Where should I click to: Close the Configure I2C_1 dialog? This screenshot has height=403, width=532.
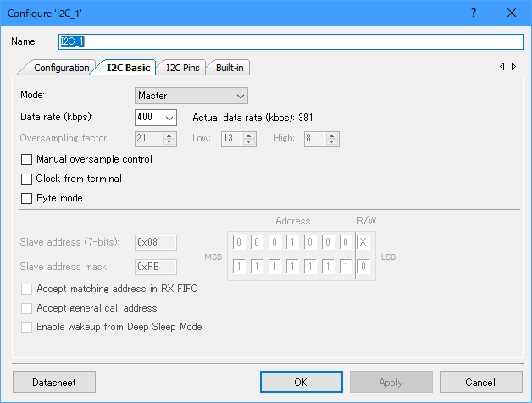(x=511, y=13)
